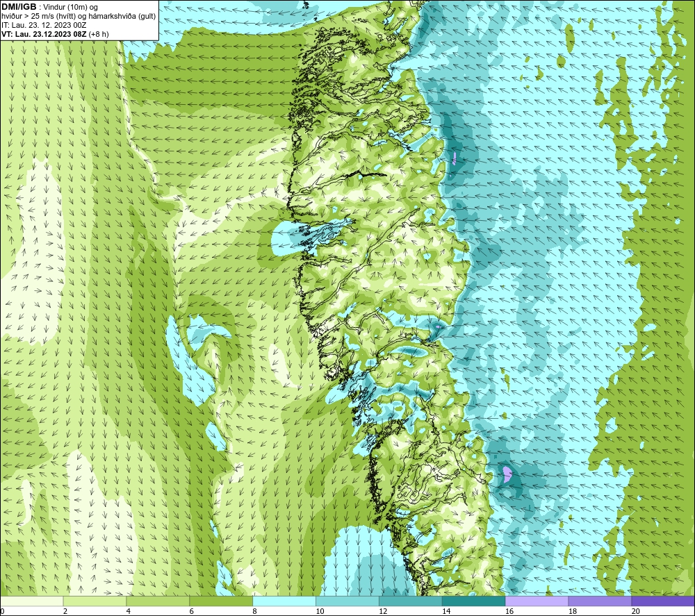Screen dimensions: 695x616
Task: Click the legend value 2
Action: coord(65,611)
